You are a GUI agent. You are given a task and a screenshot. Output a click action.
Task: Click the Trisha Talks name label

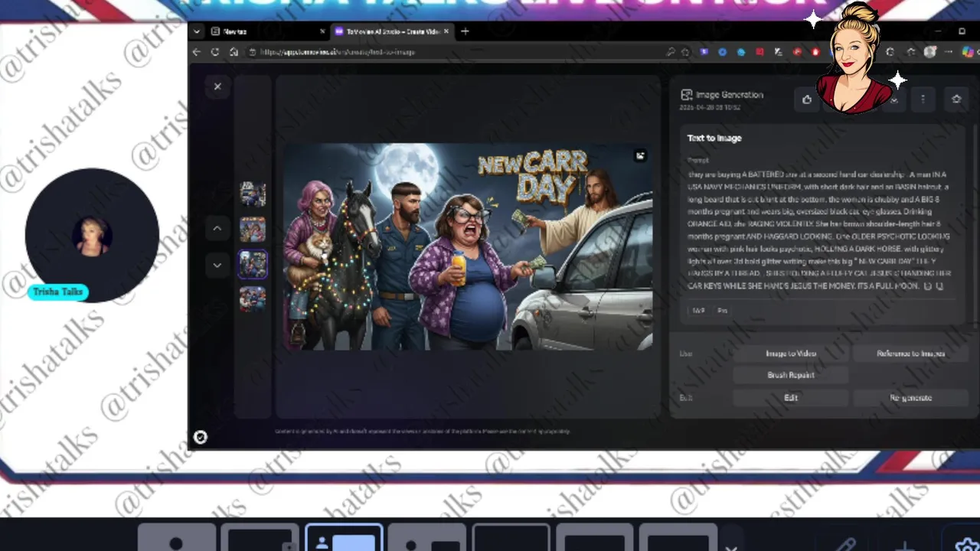click(58, 292)
